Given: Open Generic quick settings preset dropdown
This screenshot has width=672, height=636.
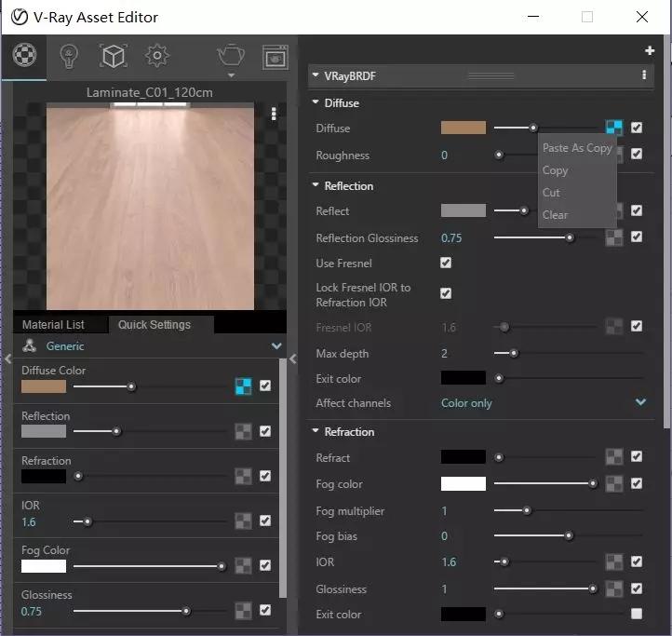Looking at the screenshot, I should point(276,345).
